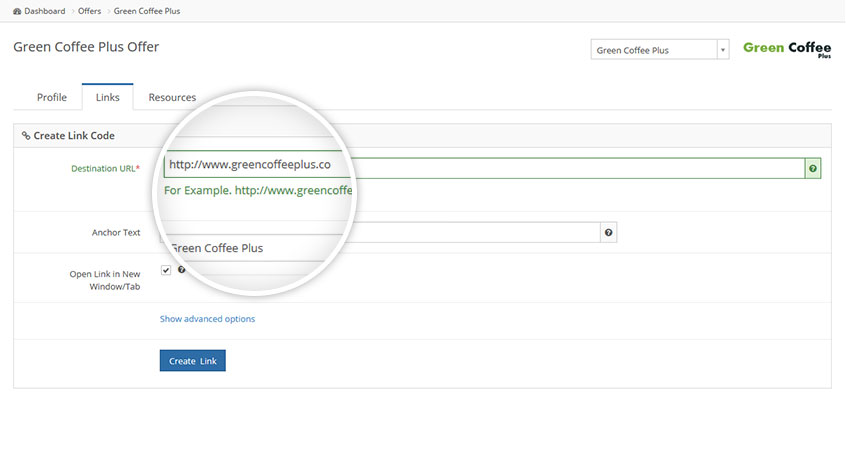Click the help icon beside Destination URL field
Image resolution: width=846 pixels, height=450 pixels.
point(813,169)
